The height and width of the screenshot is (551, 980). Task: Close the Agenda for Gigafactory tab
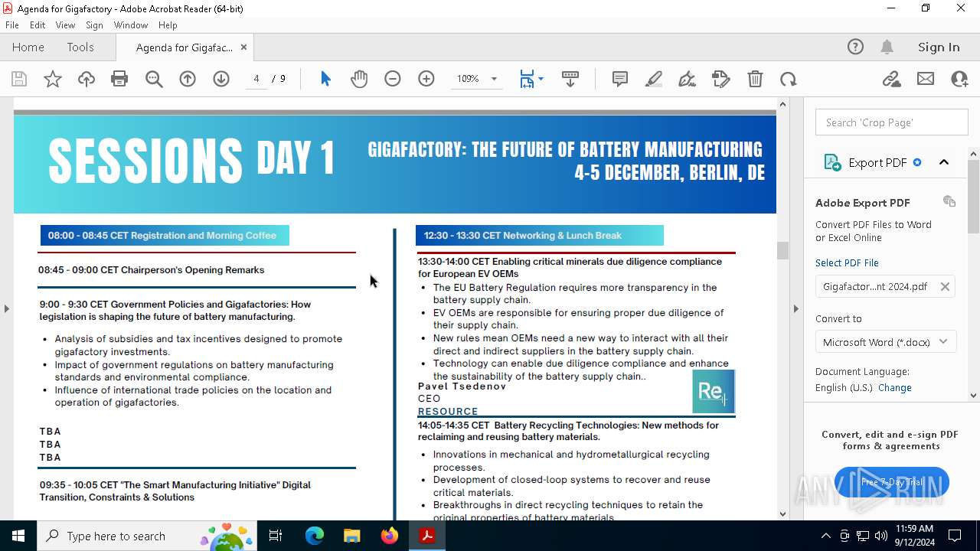[x=243, y=47]
